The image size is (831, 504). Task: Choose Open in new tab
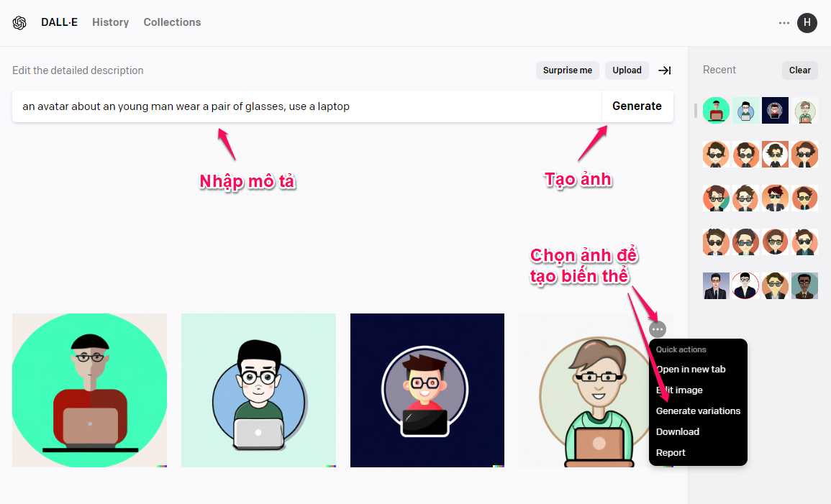coord(691,370)
